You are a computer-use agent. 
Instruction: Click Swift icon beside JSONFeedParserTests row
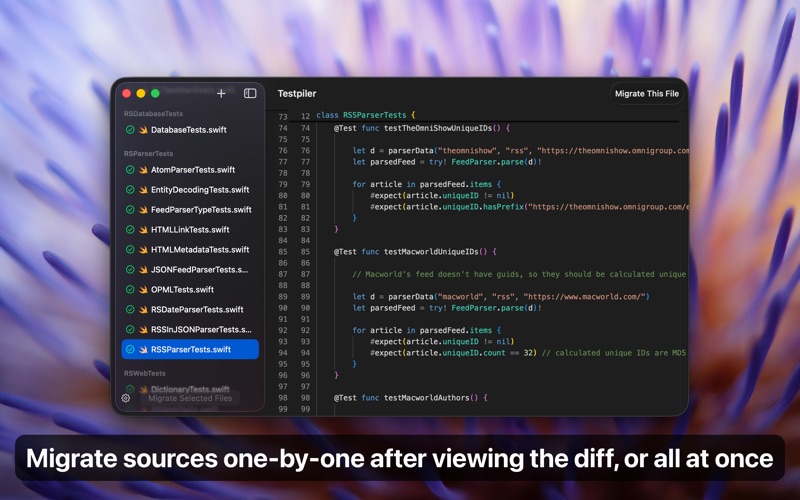(143, 269)
